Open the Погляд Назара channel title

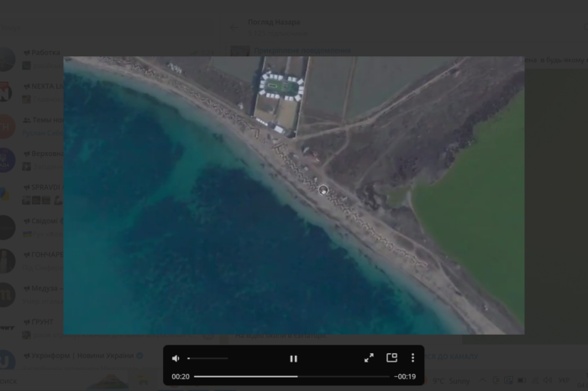(274, 22)
